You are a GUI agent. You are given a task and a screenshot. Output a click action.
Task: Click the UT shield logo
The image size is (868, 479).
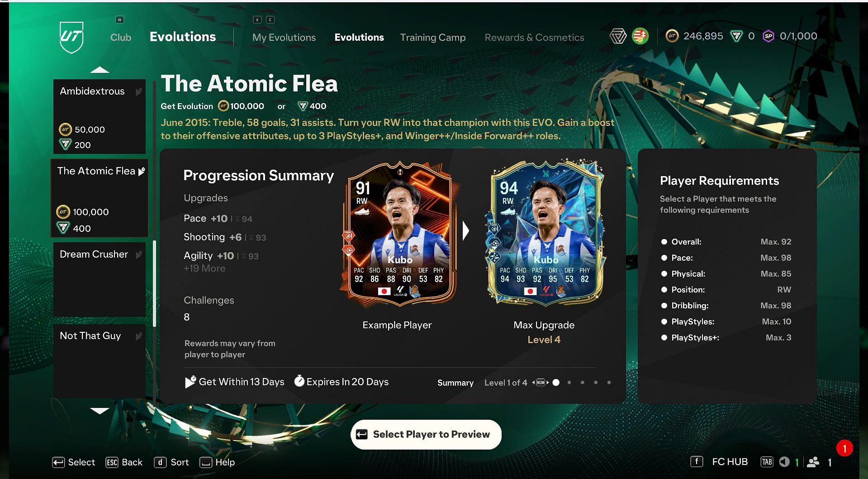click(71, 37)
